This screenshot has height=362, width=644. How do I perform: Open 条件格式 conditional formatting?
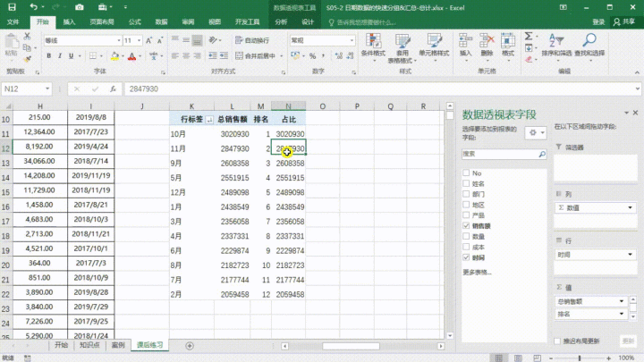click(x=373, y=48)
